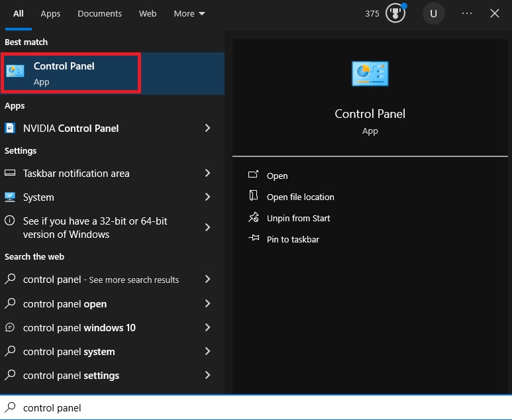
Task: Open the three-dot options menu
Action: pos(467,13)
